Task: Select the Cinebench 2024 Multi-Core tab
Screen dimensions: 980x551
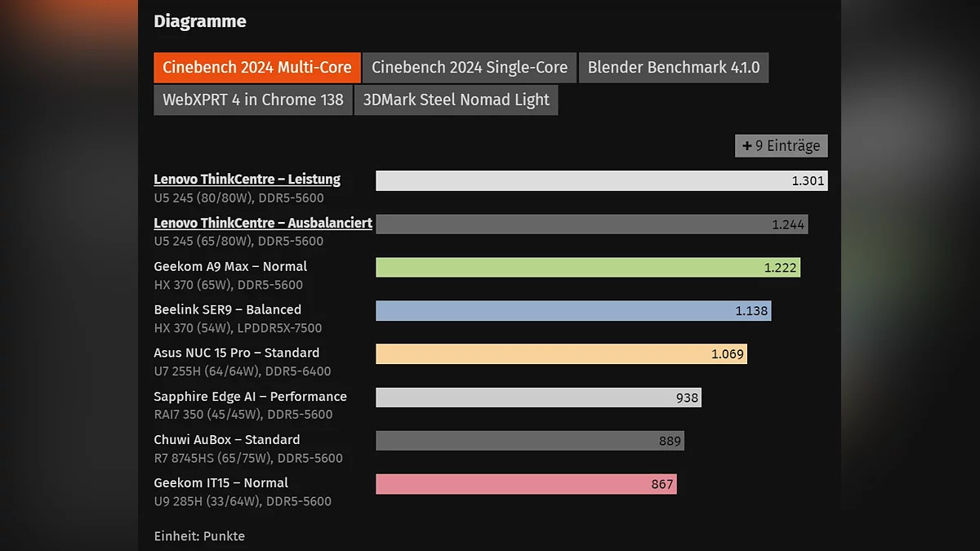Action: pos(256,68)
